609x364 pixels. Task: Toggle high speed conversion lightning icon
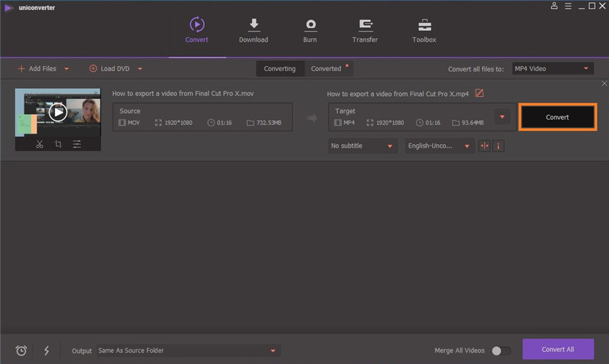tap(47, 351)
